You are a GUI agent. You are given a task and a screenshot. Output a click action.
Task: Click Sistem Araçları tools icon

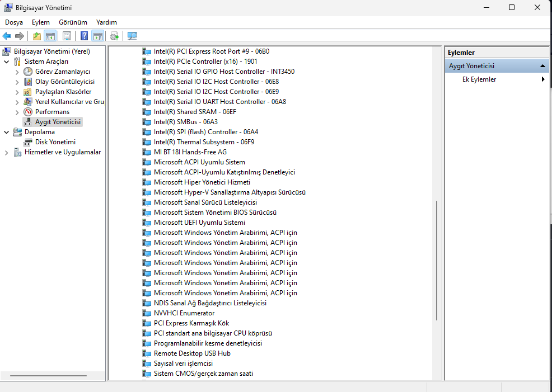click(x=17, y=62)
